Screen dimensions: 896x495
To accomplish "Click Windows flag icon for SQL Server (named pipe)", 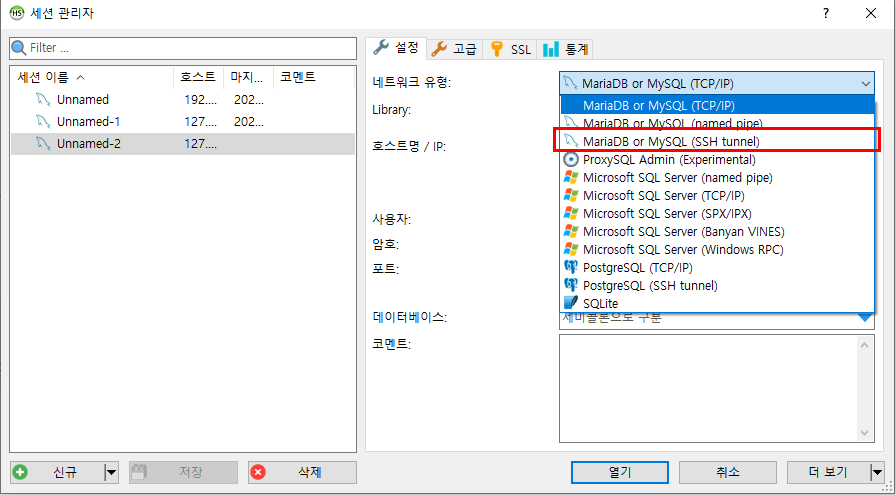I will [570, 177].
